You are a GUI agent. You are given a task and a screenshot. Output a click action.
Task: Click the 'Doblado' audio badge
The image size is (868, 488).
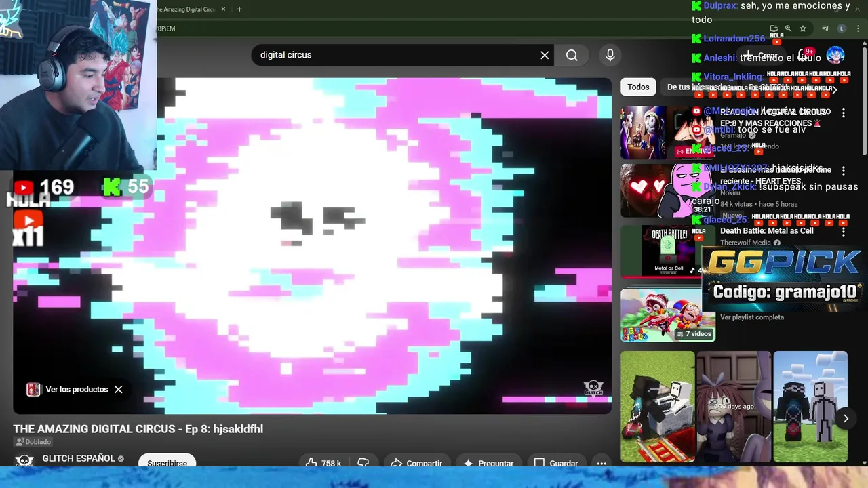(33, 442)
